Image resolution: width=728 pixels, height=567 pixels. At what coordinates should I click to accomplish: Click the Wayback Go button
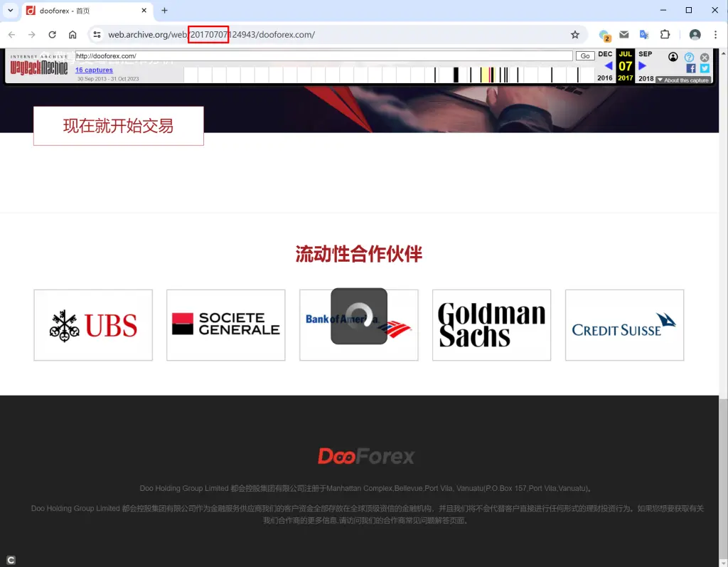[585, 55]
